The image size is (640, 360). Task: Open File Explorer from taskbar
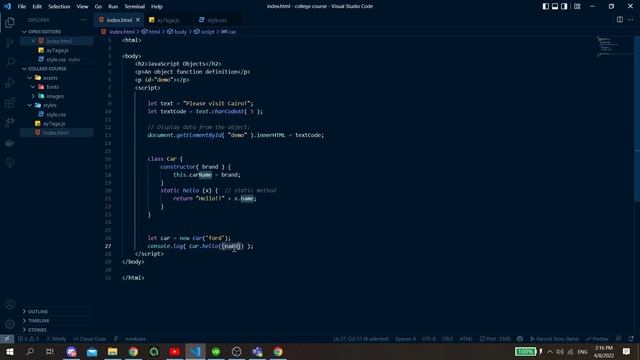113,351
